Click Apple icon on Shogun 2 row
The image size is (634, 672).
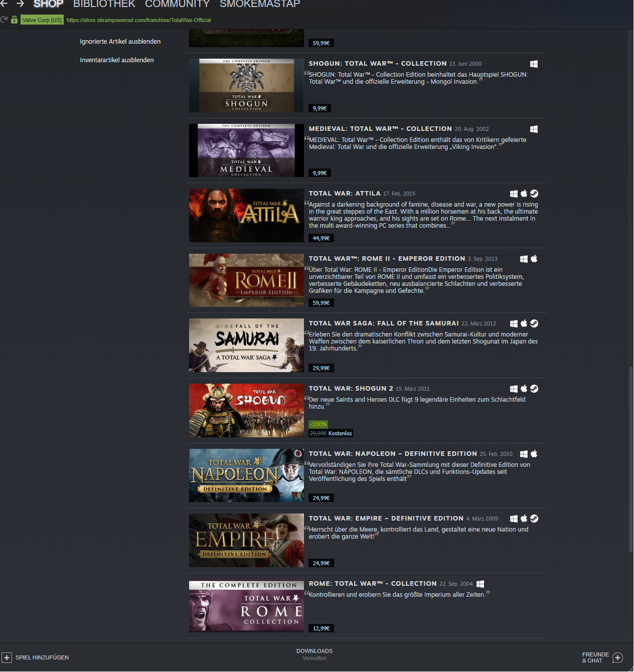(x=524, y=388)
